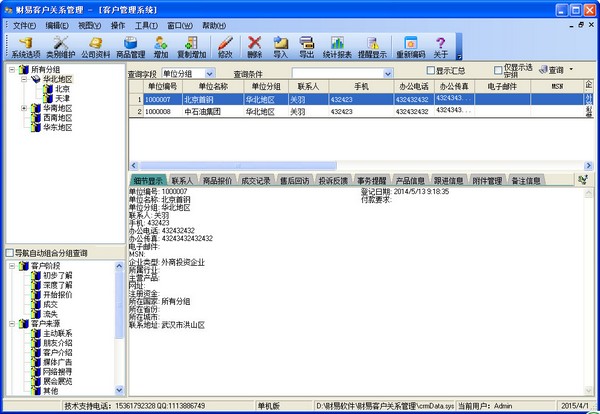Image resolution: width=600 pixels, height=414 pixels.
Task: Select 开始报价 customer stage
Action: [x=57, y=295]
